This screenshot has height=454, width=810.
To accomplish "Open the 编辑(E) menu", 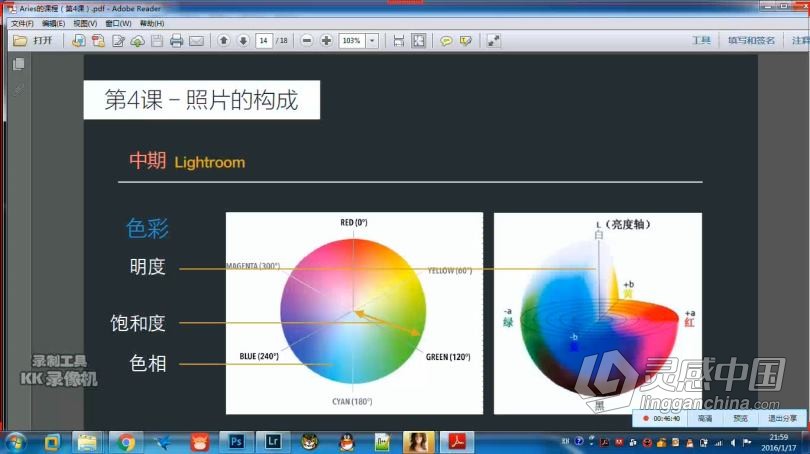I will [x=53, y=24].
